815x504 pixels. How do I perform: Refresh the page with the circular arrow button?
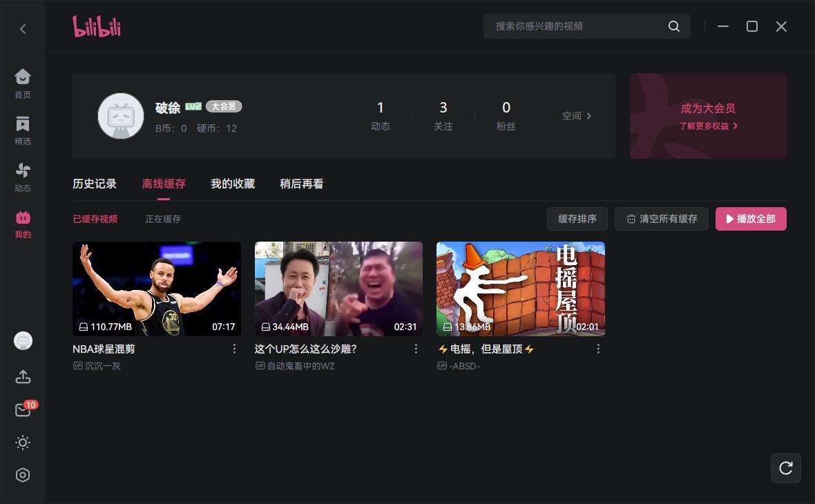point(785,468)
